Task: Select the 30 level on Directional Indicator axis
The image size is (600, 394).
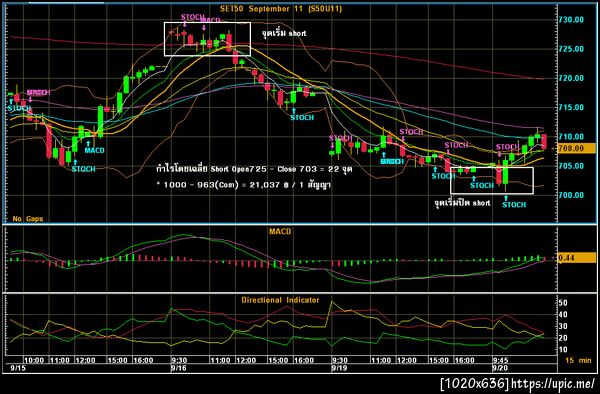Action: 563,326
